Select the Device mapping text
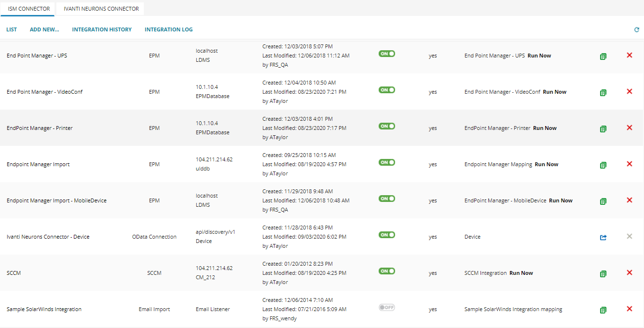Screen dimensions: 644x328 pyautogui.click(x=473, y=237)
